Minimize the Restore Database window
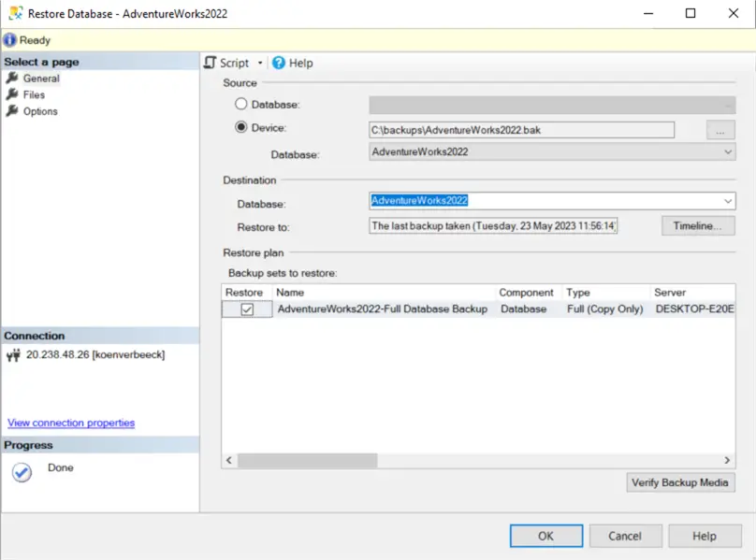756x560 pixels. [648, 13]
